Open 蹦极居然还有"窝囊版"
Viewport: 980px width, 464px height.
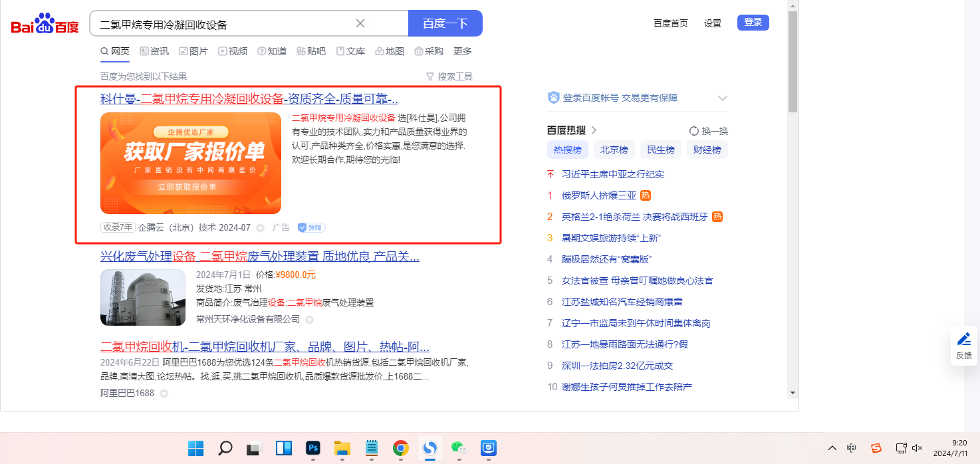pos(606,259)
